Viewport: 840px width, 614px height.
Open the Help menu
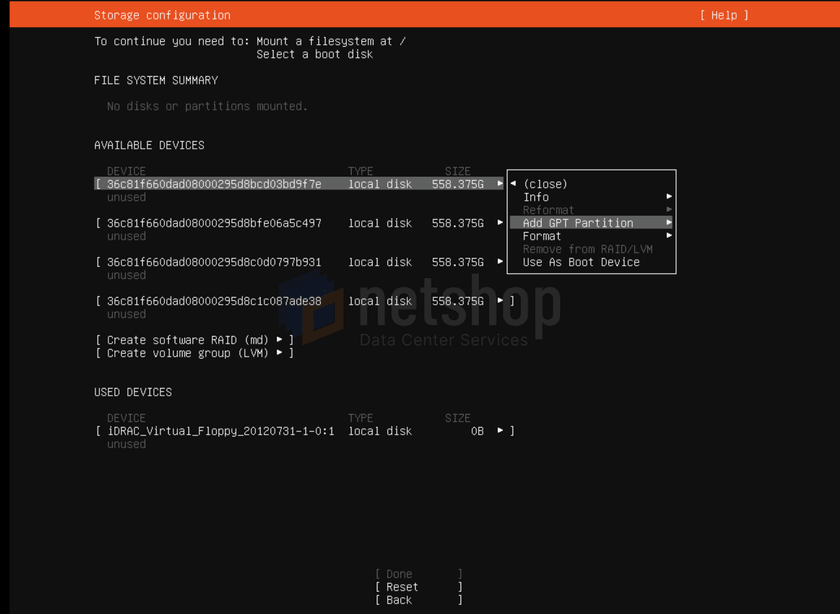pos(722,15)
